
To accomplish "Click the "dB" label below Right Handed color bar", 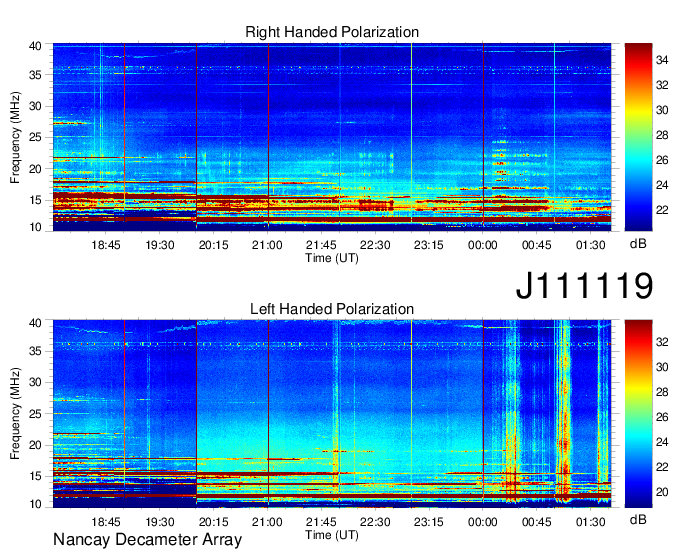I will [x=638, y=244].
